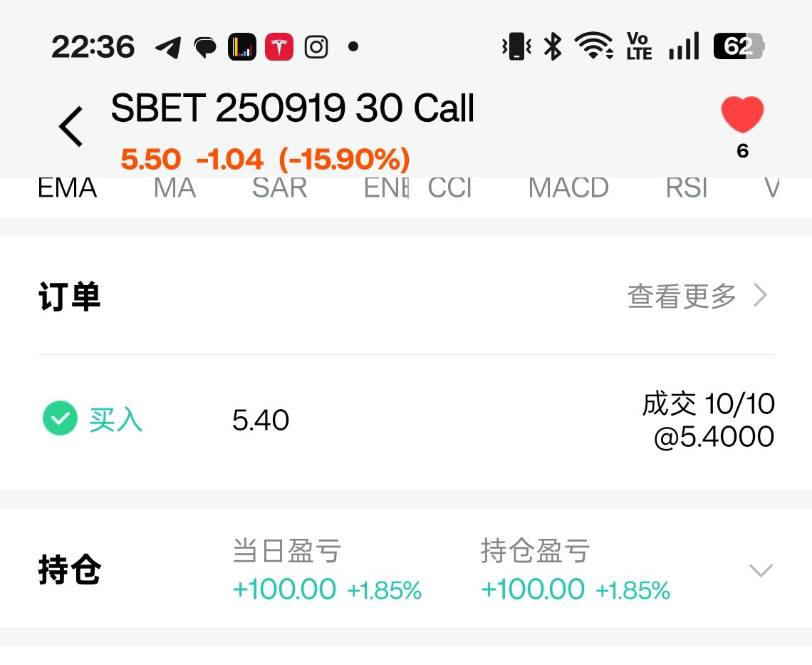Switch to the MACD indicator tab
The height and width of the screenshot is (665, 812).
(x=568, y=187)
